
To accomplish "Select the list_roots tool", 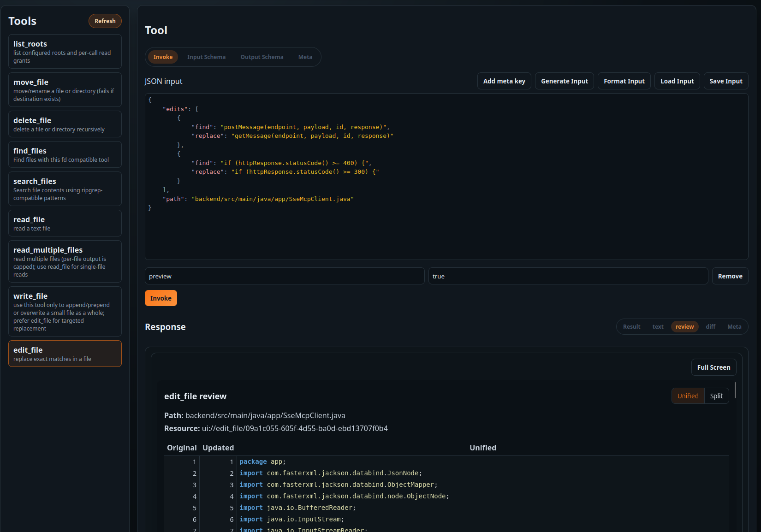I will [x=65, y=51].
